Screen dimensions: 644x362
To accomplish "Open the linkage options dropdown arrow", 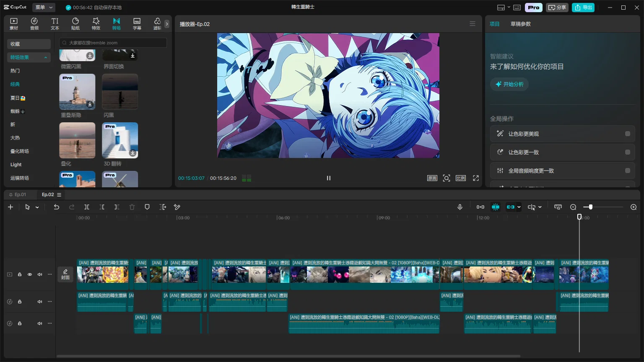I will (519, 207).
